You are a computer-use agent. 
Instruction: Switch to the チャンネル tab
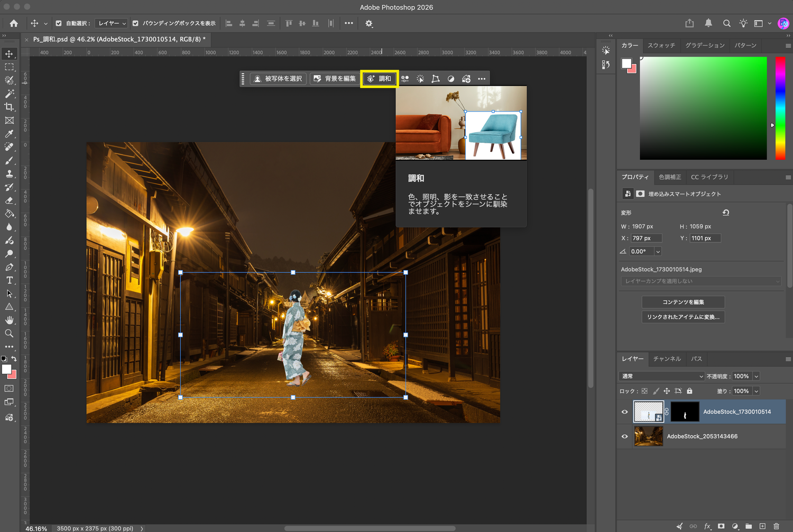click(667, 359)
